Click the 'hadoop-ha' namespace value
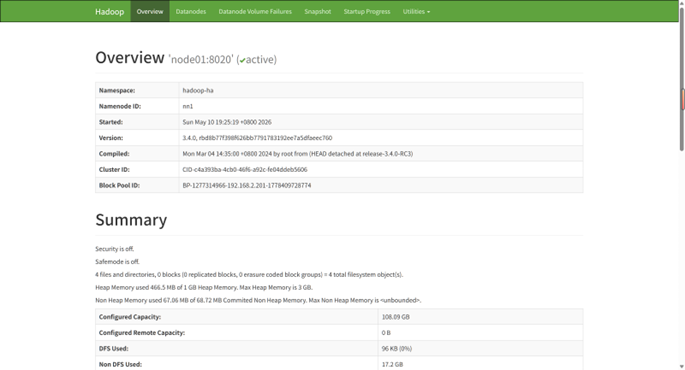Viewport: 685px width, 370px height. (x=198, y=90)
